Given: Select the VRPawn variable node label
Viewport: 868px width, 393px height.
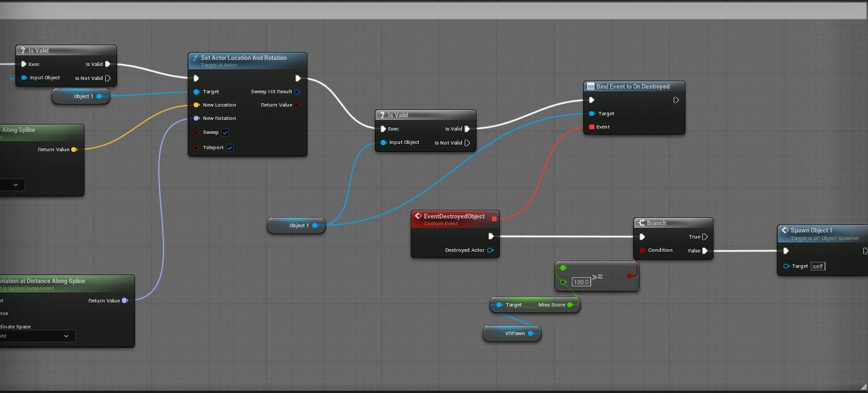Looking at the screenshot, I should 515,334.
